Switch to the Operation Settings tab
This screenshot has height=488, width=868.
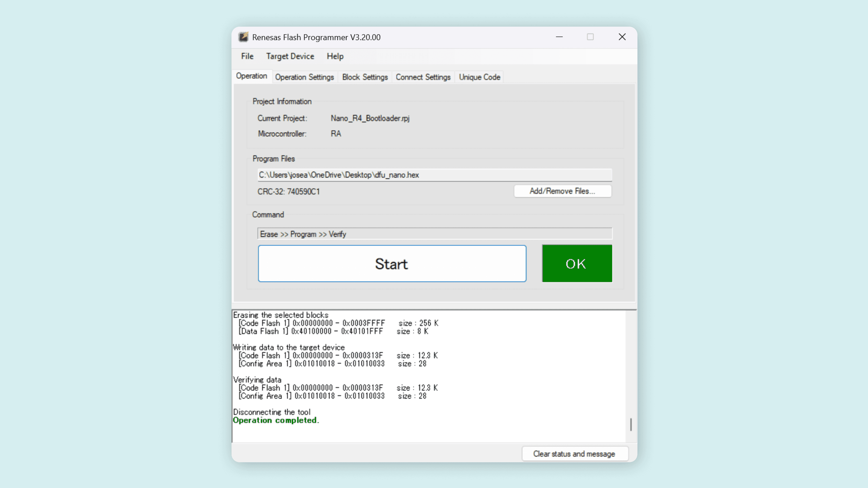[304, 77]
